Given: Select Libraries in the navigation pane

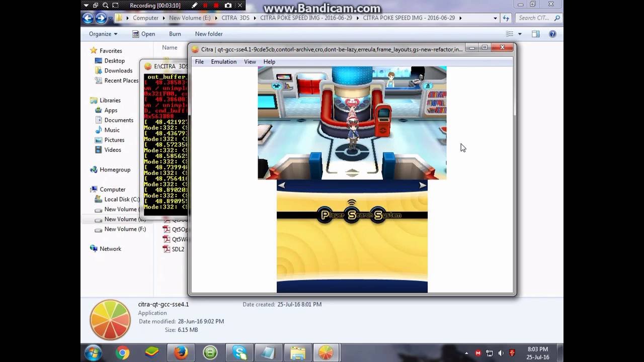Looking at the screenshot, I should pos(110,101).
